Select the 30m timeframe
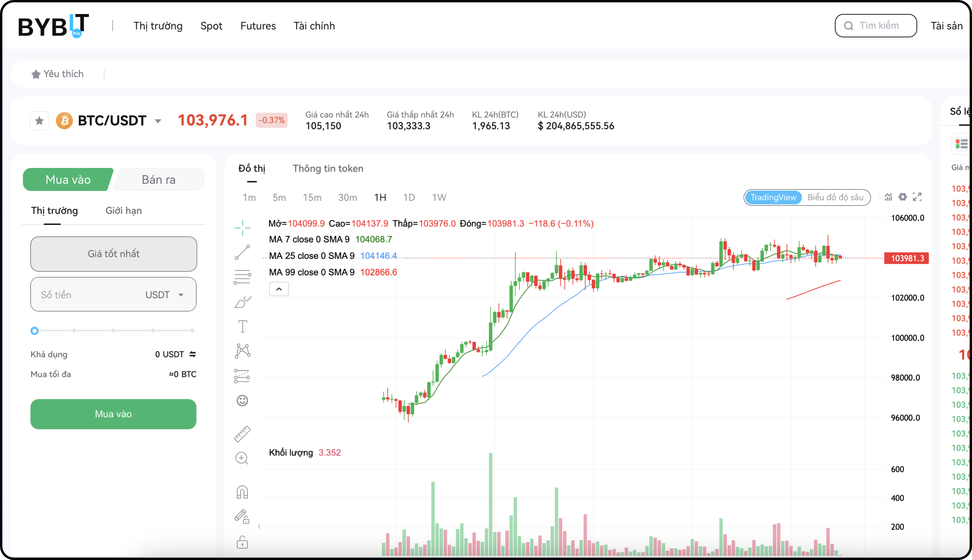Image resolution: width=972 pixels, height=560 pixels. click(x=347, y=198)
